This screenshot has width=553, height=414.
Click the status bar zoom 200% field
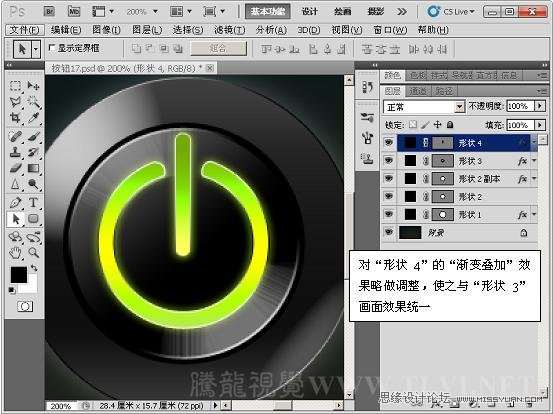(x=61, y=406)
